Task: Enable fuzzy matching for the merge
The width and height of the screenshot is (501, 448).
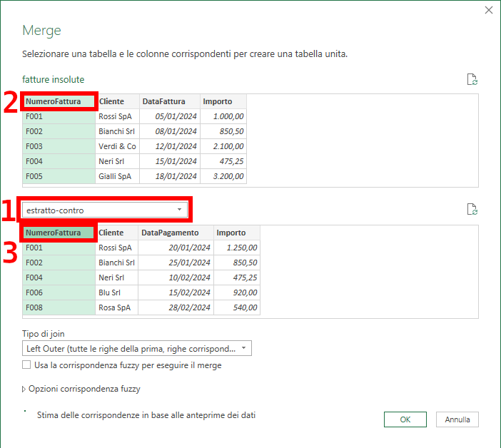Action: click(x=26, y=365)
